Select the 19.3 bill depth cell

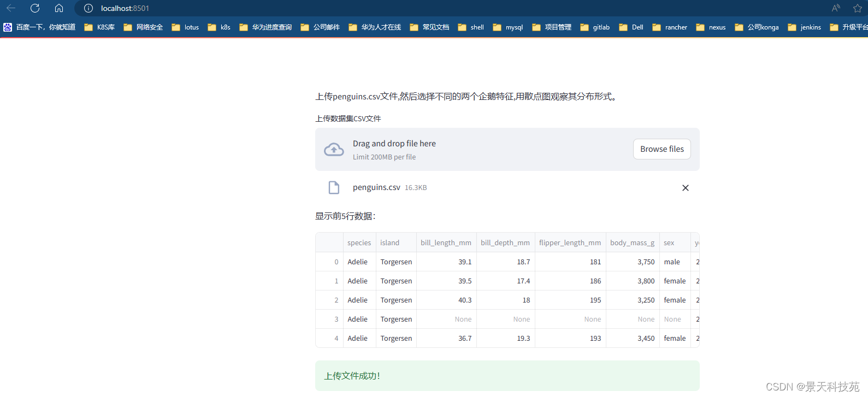point(505,339)
